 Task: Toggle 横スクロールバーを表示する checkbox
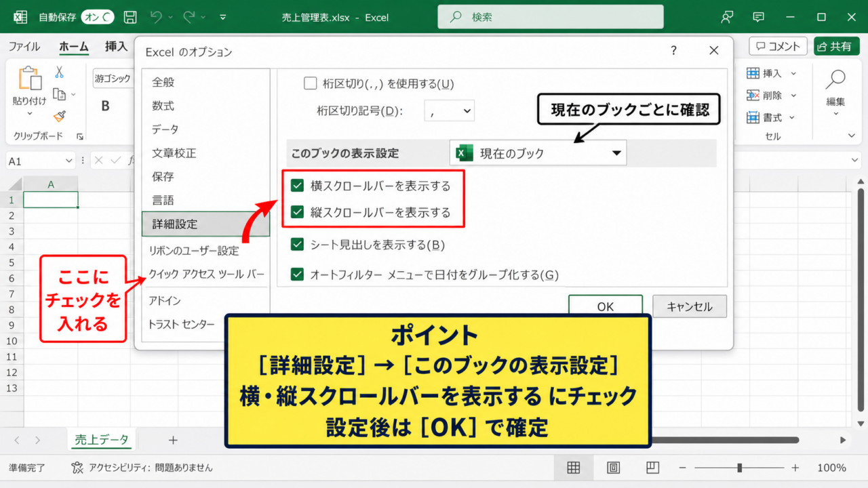coord(297,186)
